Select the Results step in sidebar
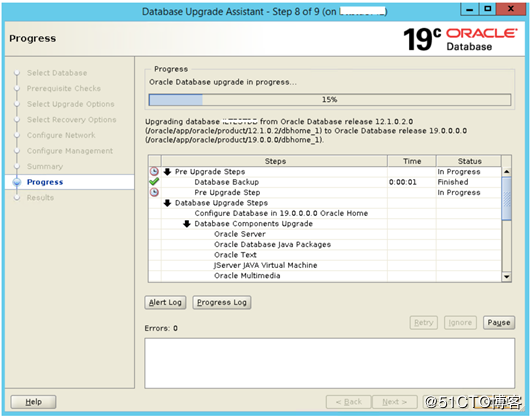532x419 pixels. point(40,197)
